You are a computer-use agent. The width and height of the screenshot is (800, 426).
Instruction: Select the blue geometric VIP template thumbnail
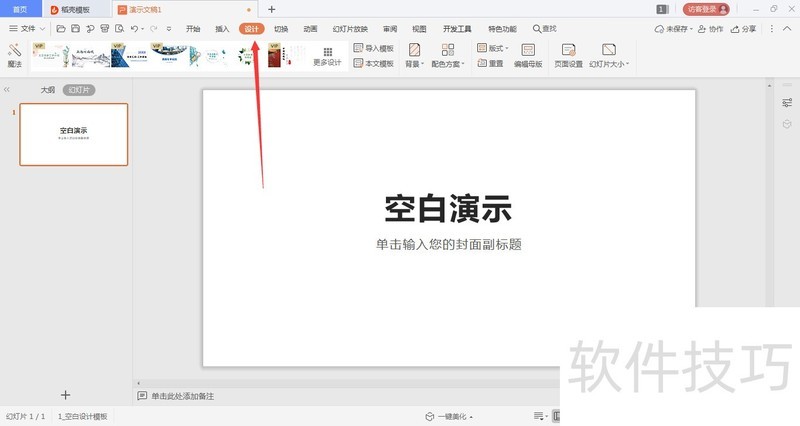coord(130,56)
